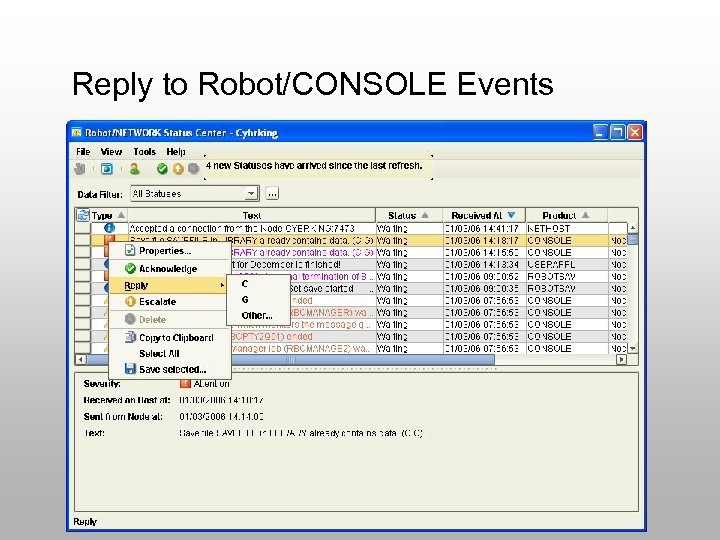Click ROBOTSAV cell in the 09:00:35 row
The width and height of the screenshot is (720, 540).
[x=567, y=288]
